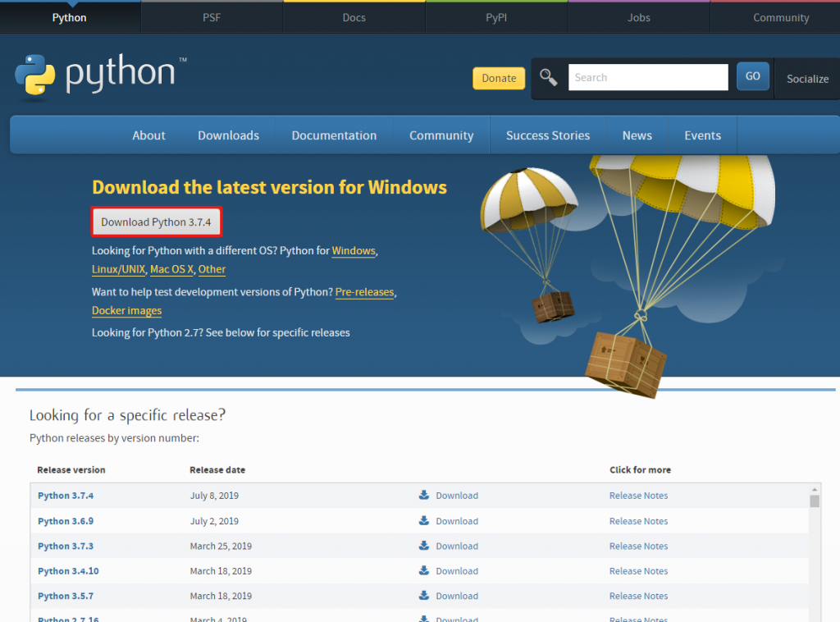Follow the Linux/UNIX link
The width and height of the screenshot is (840, 622).
coord(118,269)
